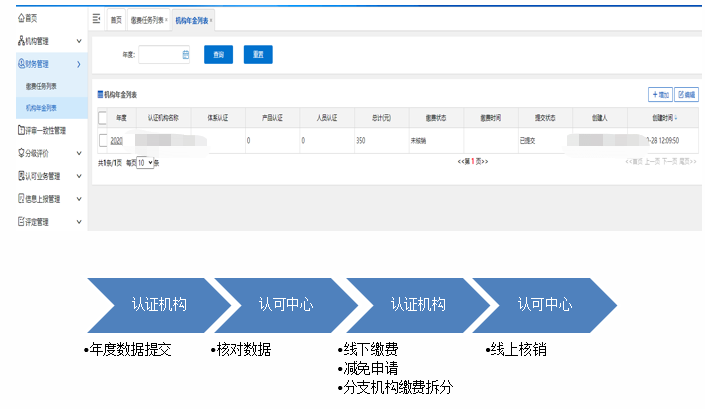Click the 核对数据 bullet text
The width and height of the screenshot is (705, 409).
click(244, 349)
